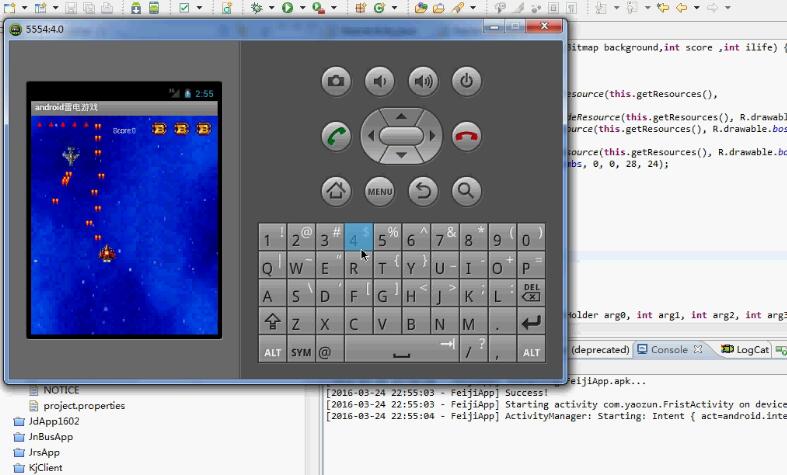The width and height of the screenshot is (787, 475).
Task: Click the @ key on emulator keyboard
Action: pos(330,350)
